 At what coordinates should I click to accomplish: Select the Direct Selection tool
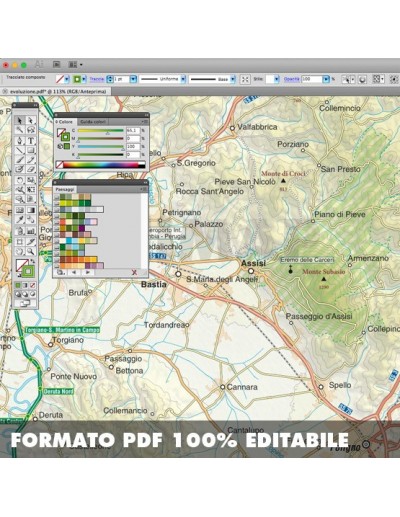click(x=31, y=121)
